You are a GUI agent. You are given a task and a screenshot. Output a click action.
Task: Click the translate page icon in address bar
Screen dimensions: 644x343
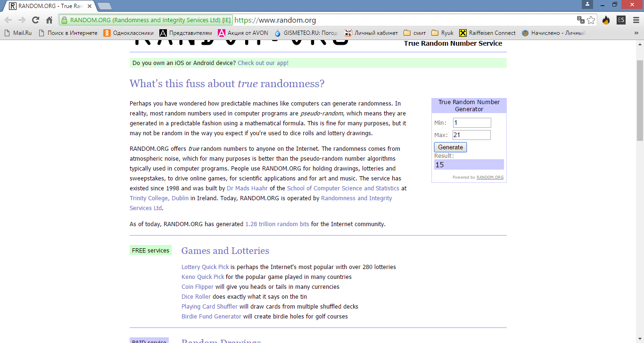point(581,20)
